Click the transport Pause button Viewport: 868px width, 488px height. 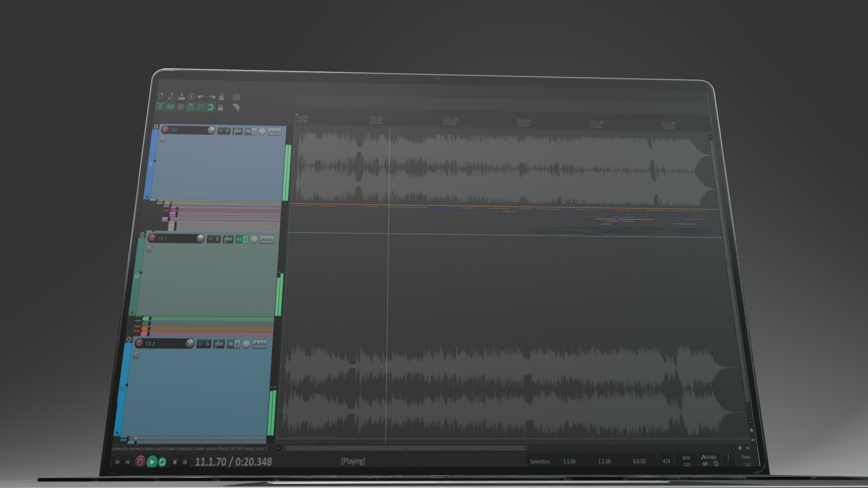(185, 462)
